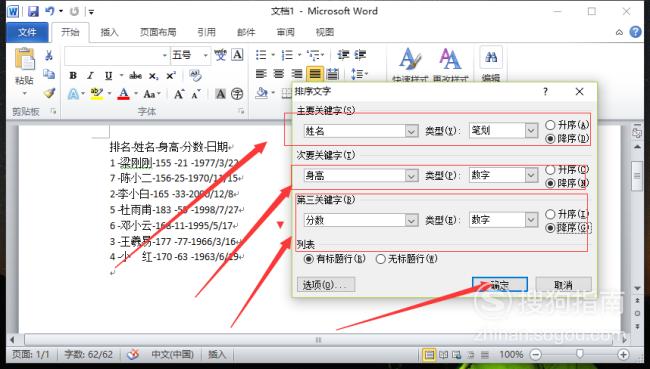The height and width of the screenshot is (369, 650).
Task: Open primary type 笔划 dropdown
Action: click(x=531, y=131)
